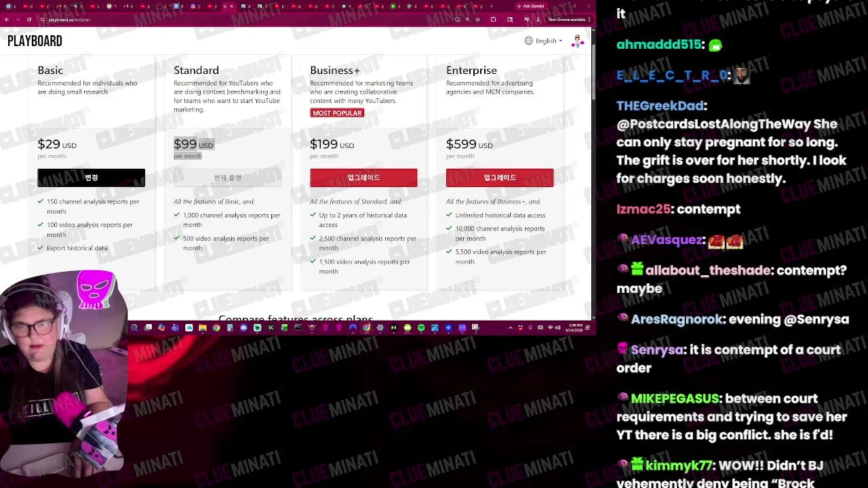
Task: Click the Business+ plan title
Action: (335, 70)
